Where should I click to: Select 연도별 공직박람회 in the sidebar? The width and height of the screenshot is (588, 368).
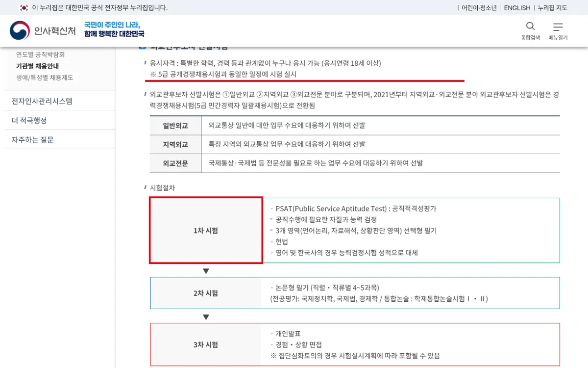pyautogui.click(x=40, y=54)
